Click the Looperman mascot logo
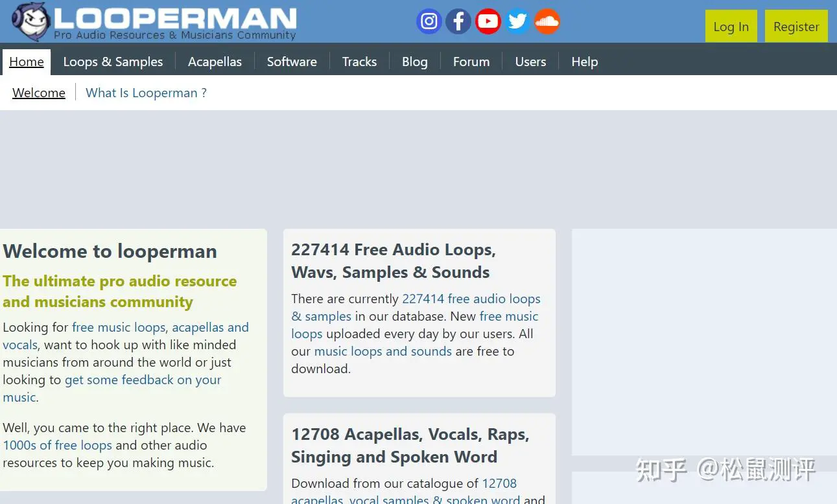 coord(31,21)
